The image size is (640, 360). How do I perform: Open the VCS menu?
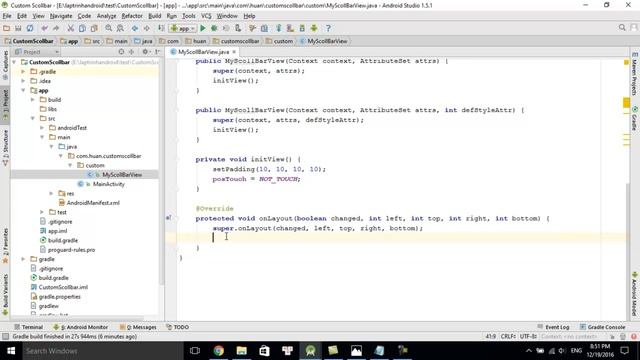coord(206,16)
